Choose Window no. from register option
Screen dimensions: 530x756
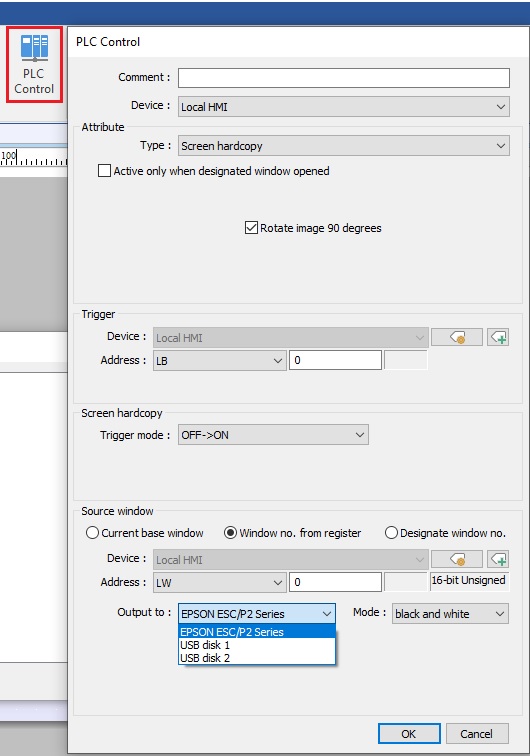(231, 533)
